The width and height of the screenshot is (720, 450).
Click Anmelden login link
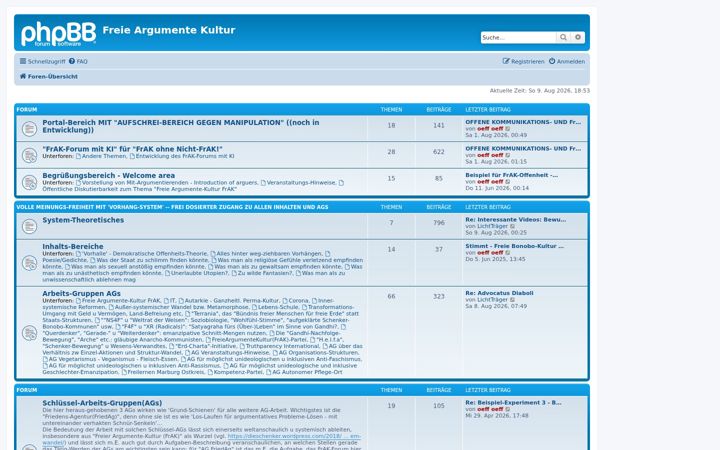coord(567,61)
